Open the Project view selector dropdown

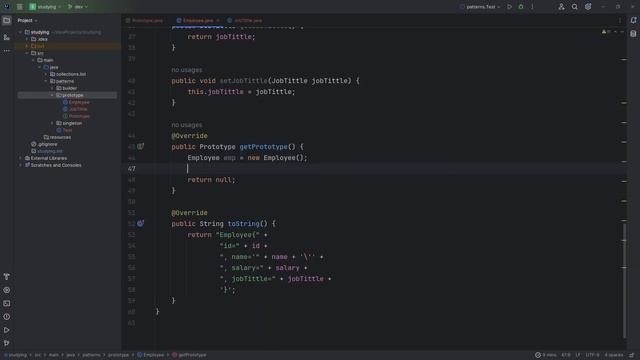coord(27,20)
